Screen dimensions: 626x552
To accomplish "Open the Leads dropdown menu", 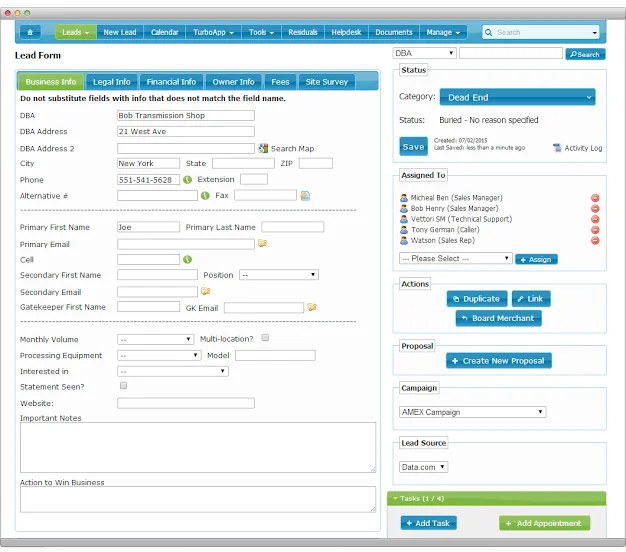I will 75,32.
